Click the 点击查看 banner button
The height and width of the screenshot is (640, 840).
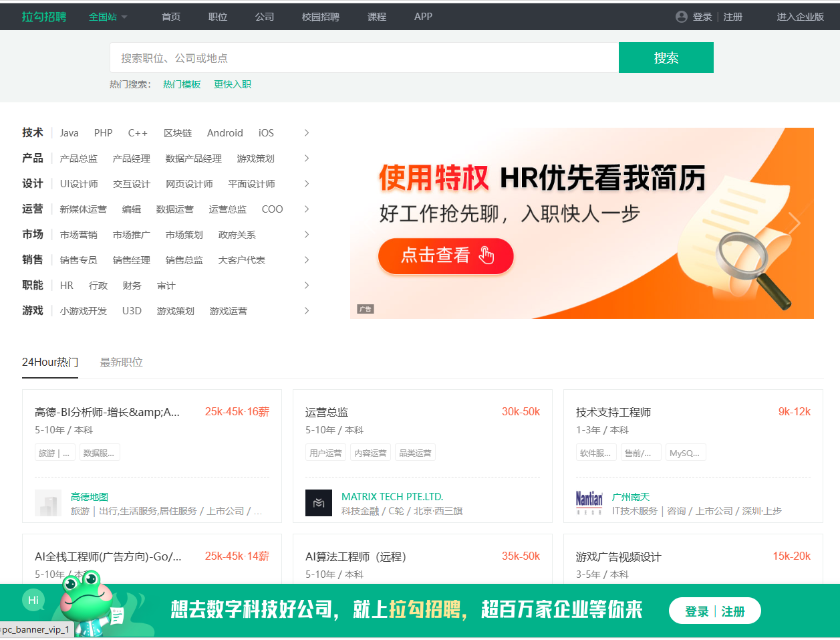446,256
